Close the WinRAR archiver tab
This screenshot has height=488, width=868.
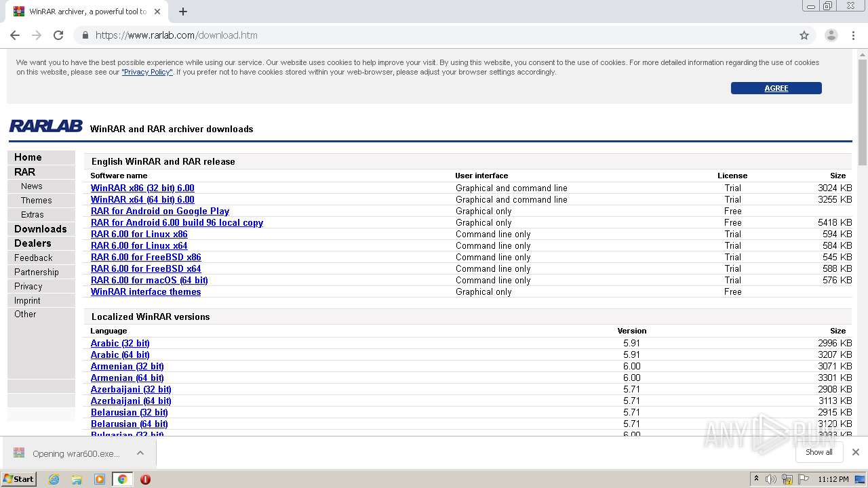click(x=157, y=12)
